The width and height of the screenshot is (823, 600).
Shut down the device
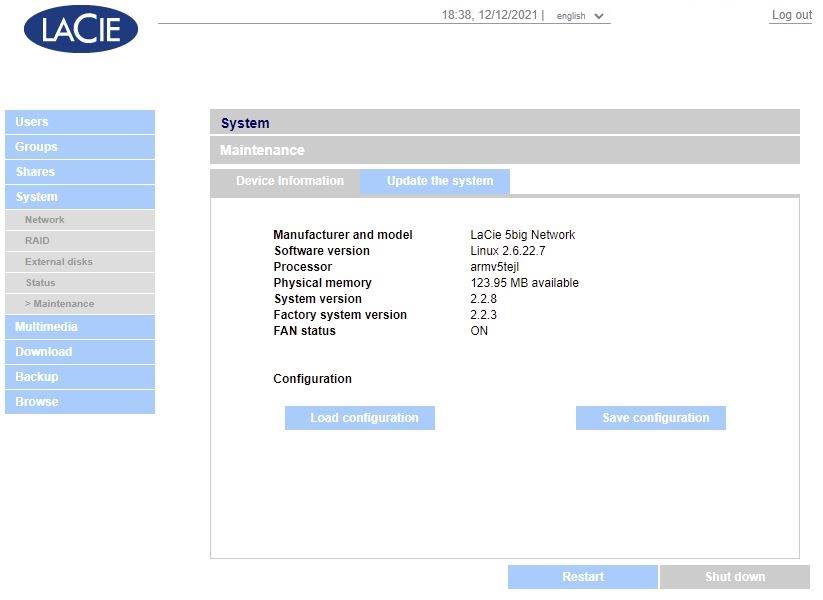[735, 577]
